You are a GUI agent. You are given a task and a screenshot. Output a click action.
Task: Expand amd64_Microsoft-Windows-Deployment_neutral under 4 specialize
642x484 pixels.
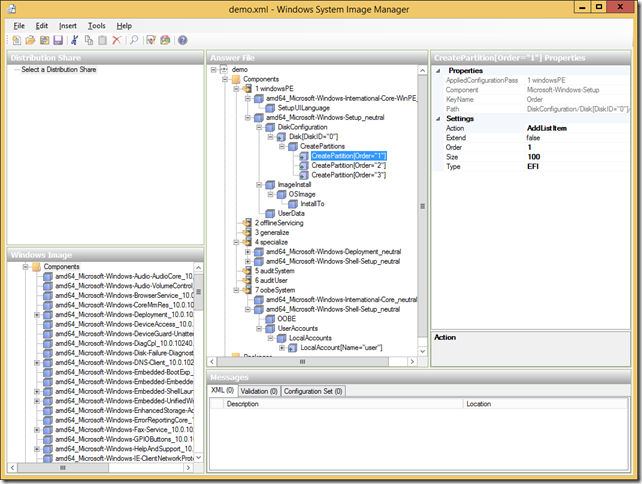[248, 252]
